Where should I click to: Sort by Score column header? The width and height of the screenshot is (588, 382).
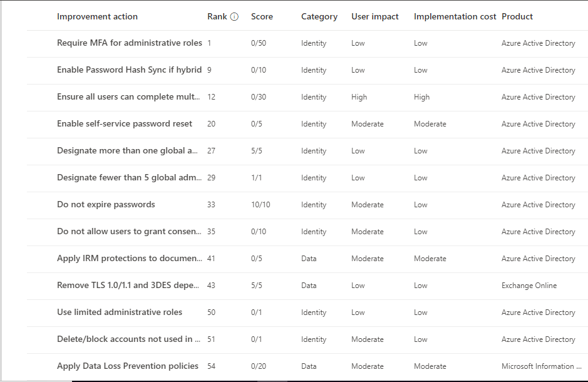click(x=262, y=16)
